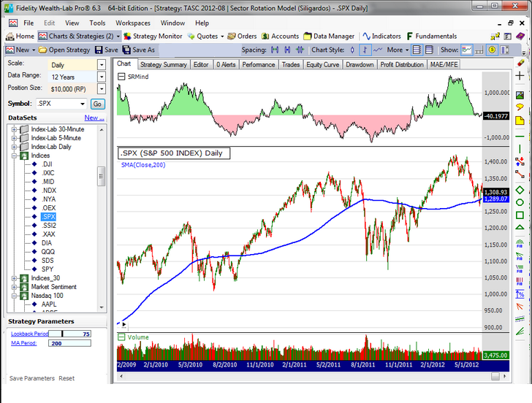Choose the circle drawing tool
Image resolution: width=532 pixels, height=403 pixels.
[520, 202]
